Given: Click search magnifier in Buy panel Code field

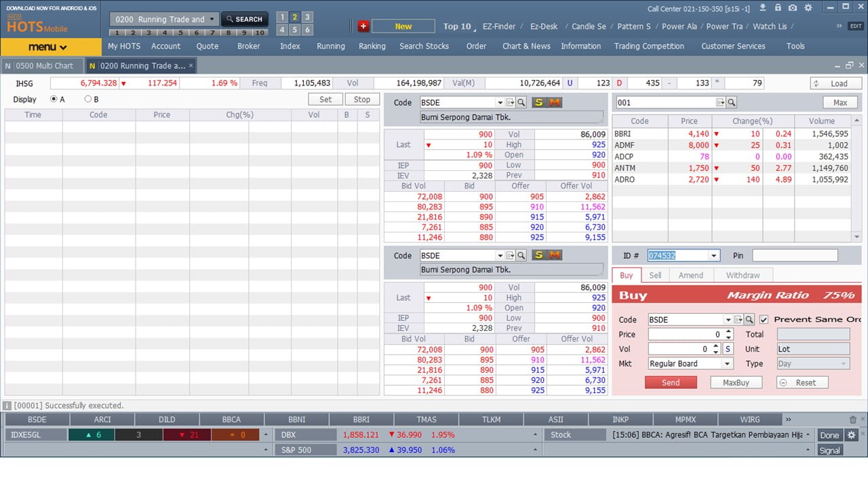Looking at the screenshot, I should tap(749, 320).
